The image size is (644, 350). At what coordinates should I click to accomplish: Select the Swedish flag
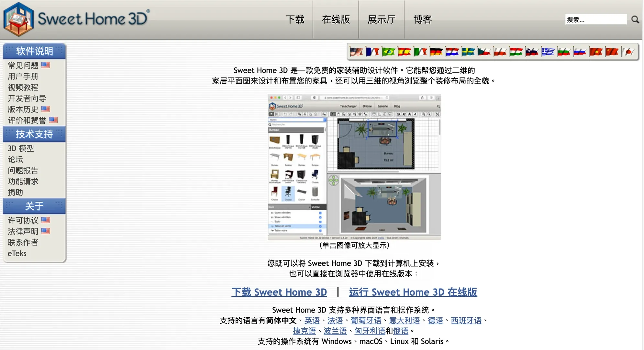point(468,52)
